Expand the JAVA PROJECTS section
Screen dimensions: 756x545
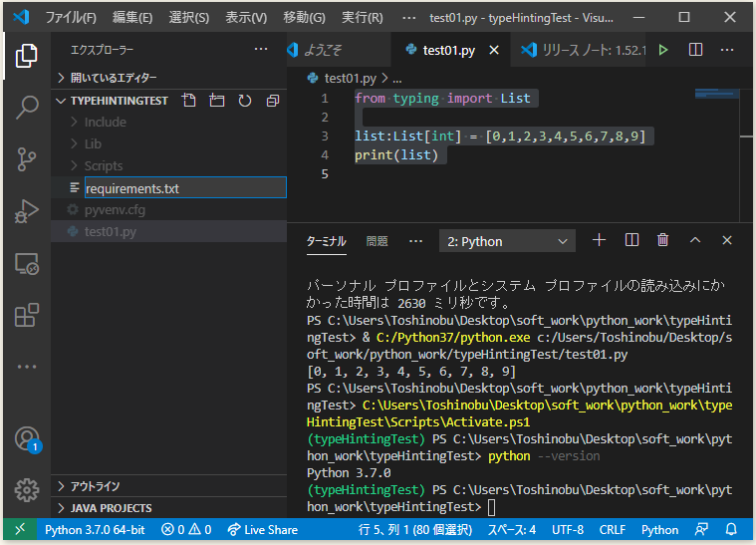pyautogui.click(x=168, y=508)
